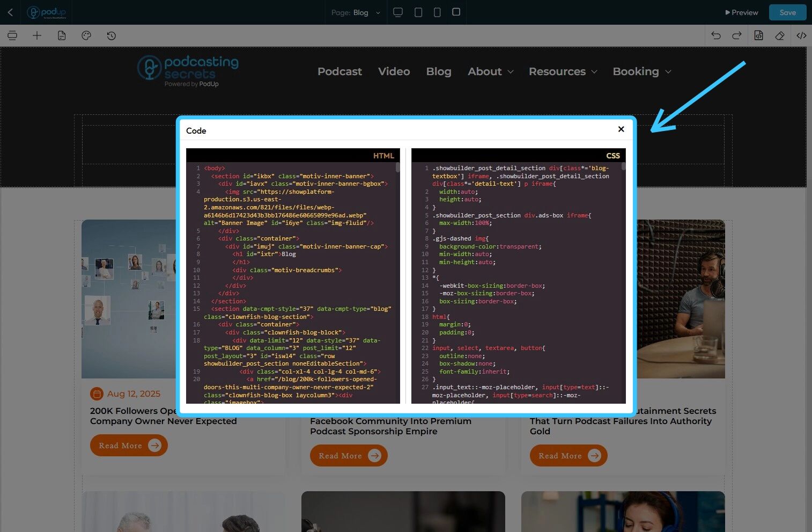This screenshot has width=812, height=532.
Task: Save the page with Save button
Action: click(788, 12)
